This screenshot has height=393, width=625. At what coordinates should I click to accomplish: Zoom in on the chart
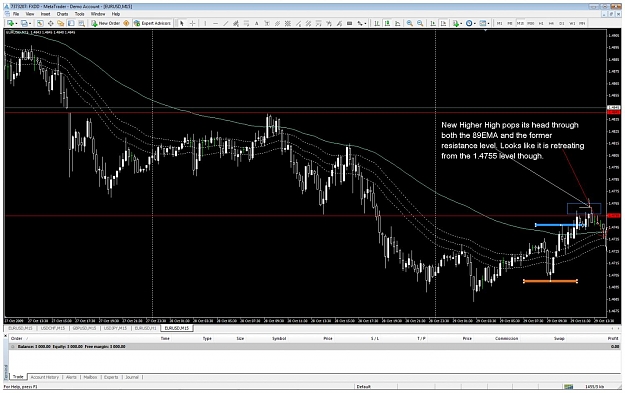[x=409, y=23]
